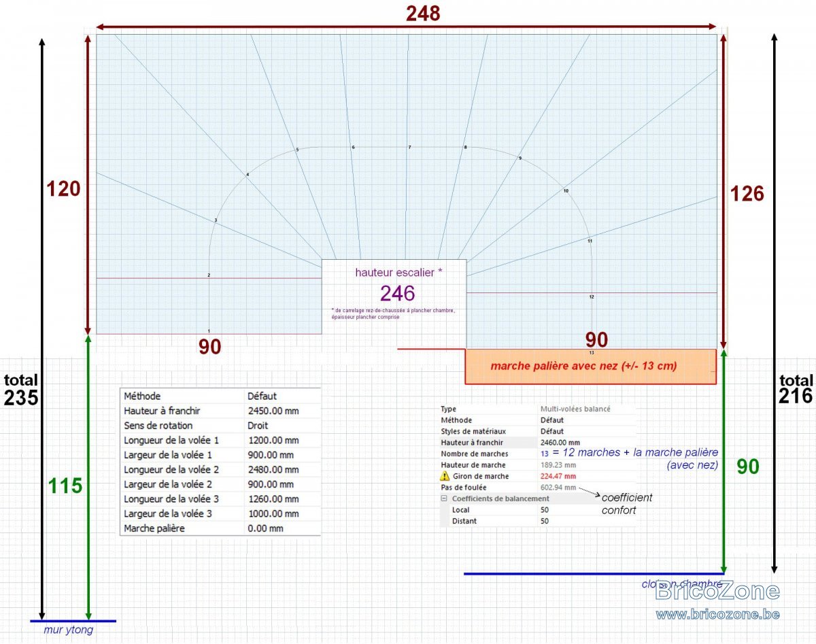This screenshot has height=644, width=816.
Task: Select the 2460.00 mm Hauteur à franchir field
Action: click(x=560, y=442)
